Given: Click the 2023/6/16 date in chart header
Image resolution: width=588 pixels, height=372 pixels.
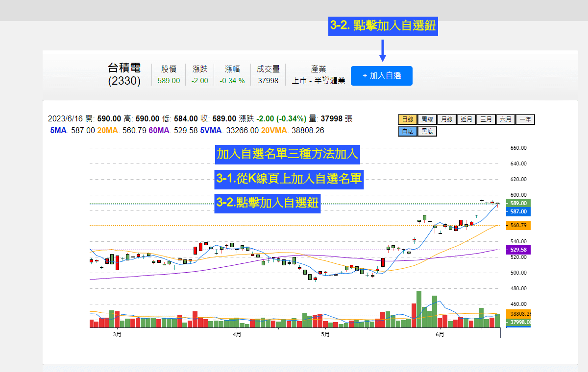Looking at the screenshot, I should pyautogui.click(x=65, y=118).
